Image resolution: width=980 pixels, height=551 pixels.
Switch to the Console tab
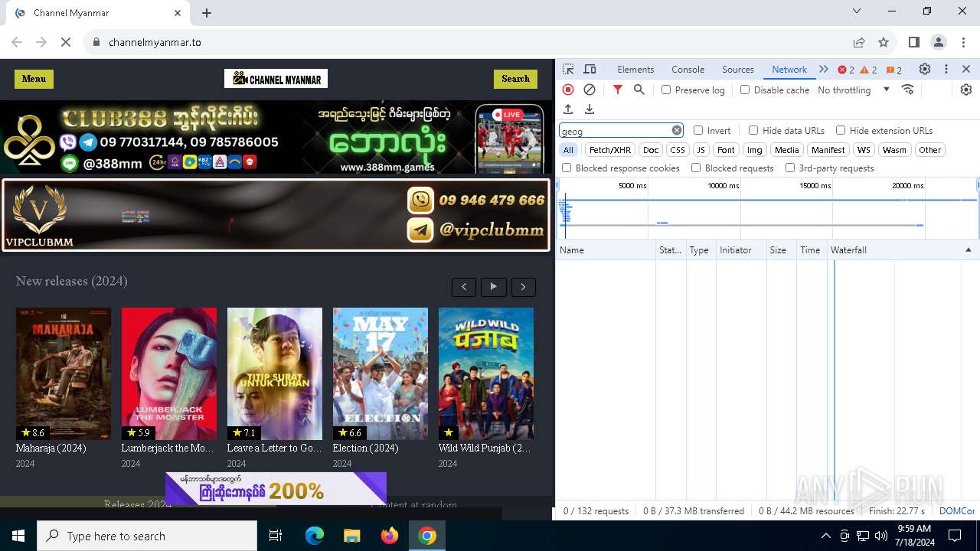tap(688, 69)
